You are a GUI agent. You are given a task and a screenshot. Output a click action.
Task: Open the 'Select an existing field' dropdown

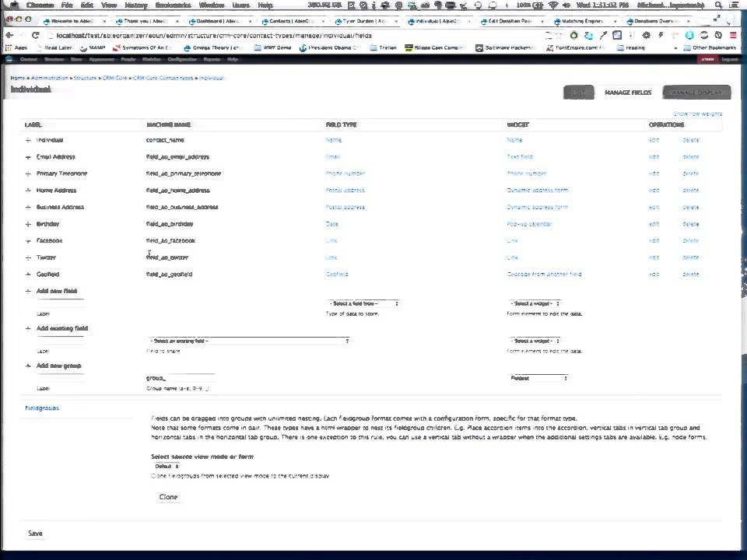(249, 341)
